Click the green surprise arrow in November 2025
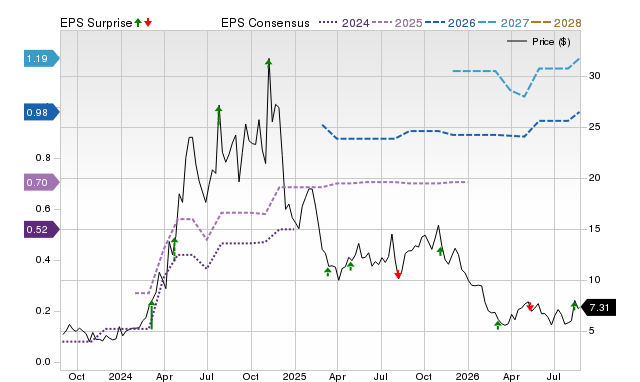This screenshot has width=640, height=382. (x=440, y=251)
